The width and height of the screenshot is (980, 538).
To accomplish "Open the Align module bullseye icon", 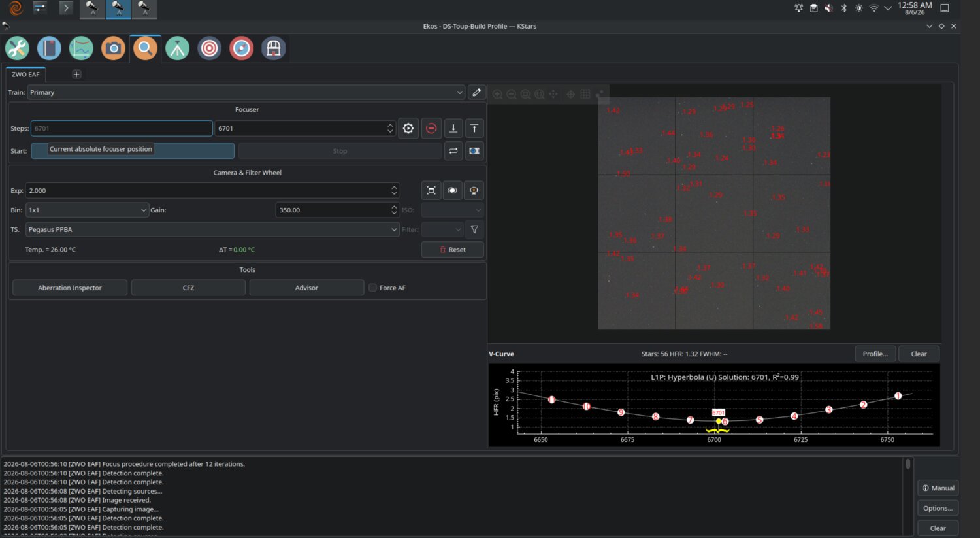I will (x=209, y=48).
